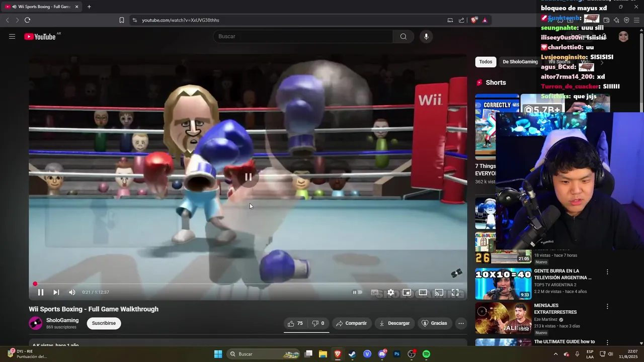This screenshot has width=644, height=362.
Task: Open the Windows Start menu
Action: pos(218,354)
